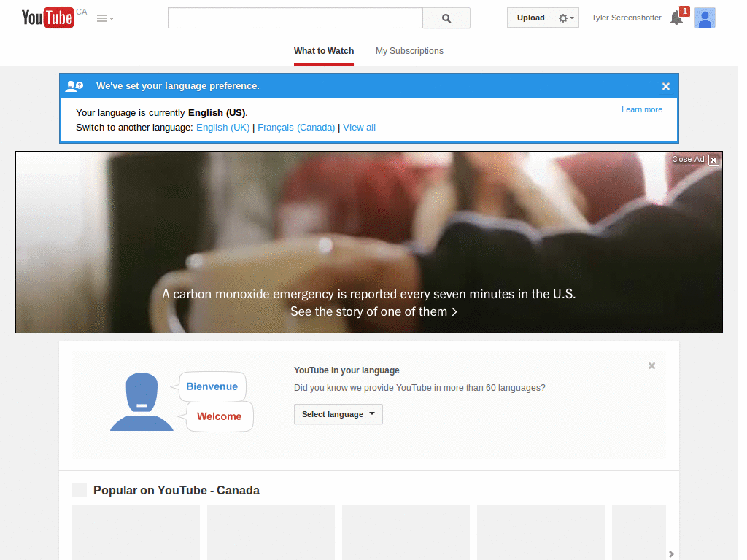Open the guide menu hamburger icon
The width and height of the screenshot is (747, 560).
[105, 18]
